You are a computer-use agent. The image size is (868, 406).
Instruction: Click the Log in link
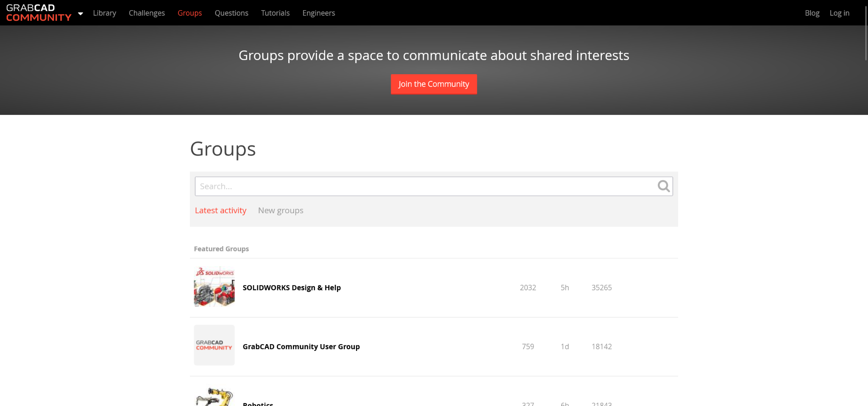coord(839,13)
